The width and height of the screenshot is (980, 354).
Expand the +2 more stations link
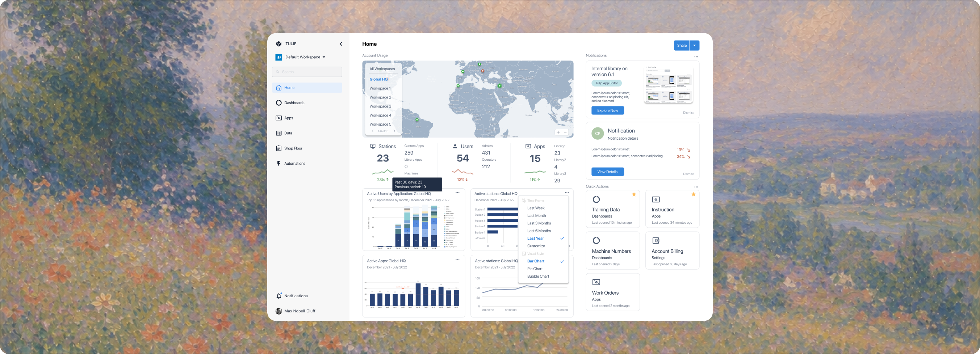point(480,239)
